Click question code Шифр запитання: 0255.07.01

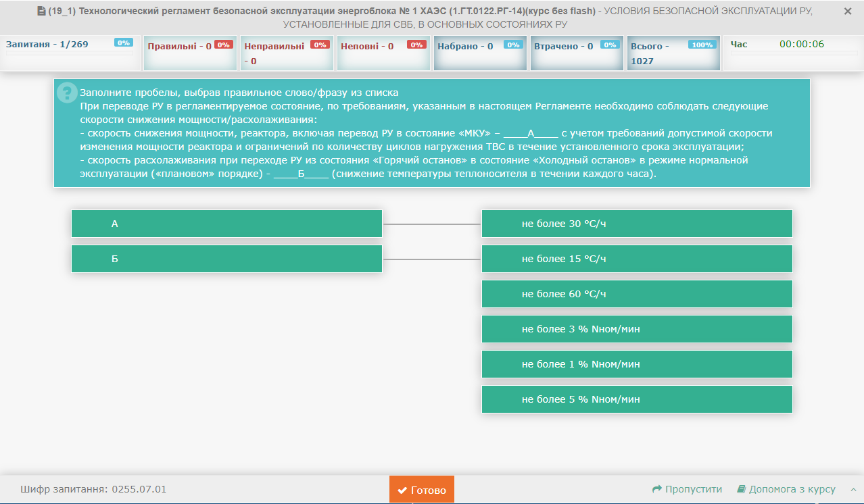[93, 489]
